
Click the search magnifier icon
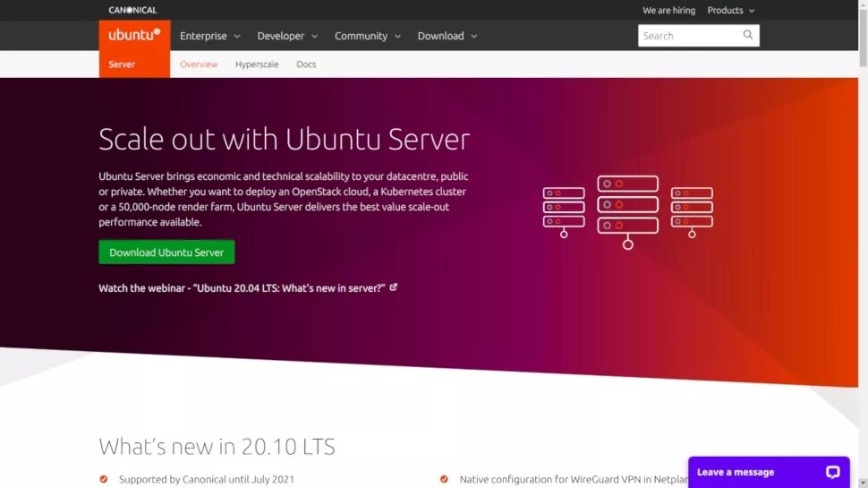[x=748, y=35]
